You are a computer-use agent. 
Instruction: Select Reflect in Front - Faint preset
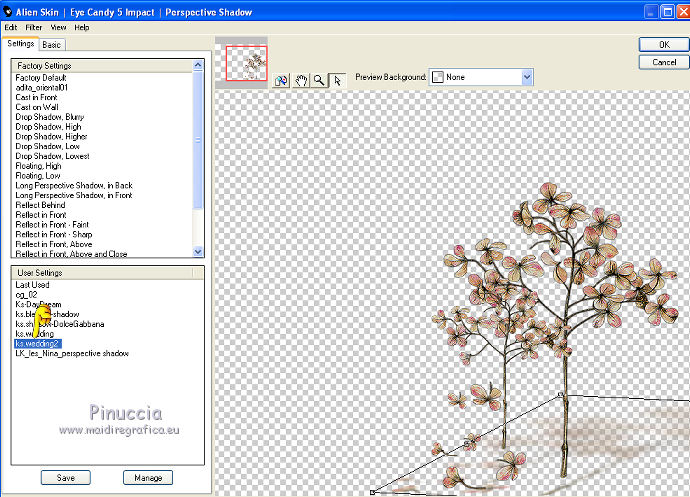(52, 225)
